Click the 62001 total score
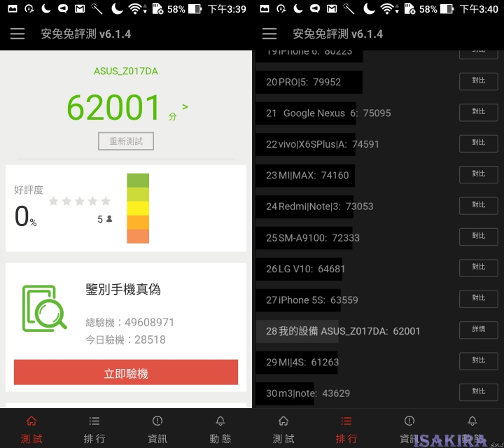The width and height of the screenshot is (504, 448). tap(113, 107)
